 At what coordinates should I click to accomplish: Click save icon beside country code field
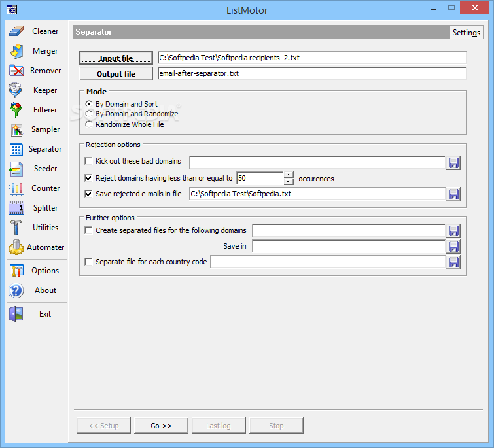point(453,262)
